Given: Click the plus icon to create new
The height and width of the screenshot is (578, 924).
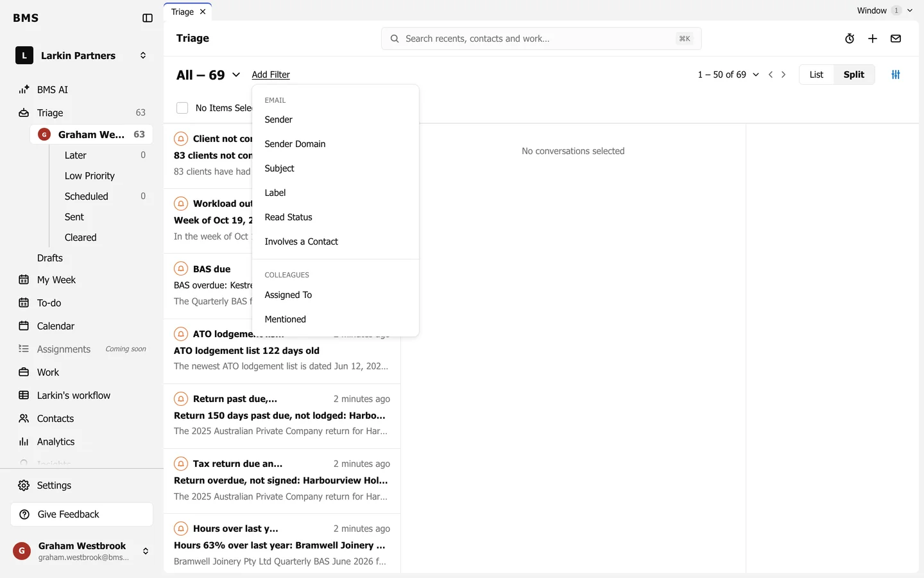Looking at the screenshot, I should coord(873,39).
